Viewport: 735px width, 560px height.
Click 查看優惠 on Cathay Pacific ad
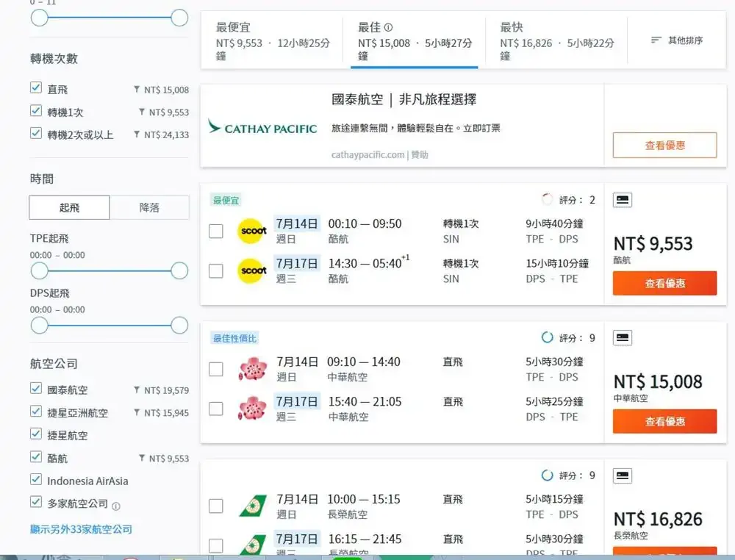pyautogui.click(x=664, y=146)
